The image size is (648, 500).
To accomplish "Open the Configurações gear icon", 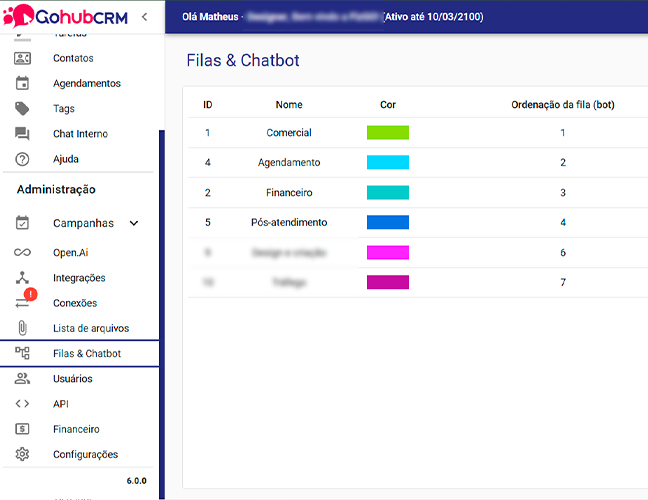I will (22, 455).
